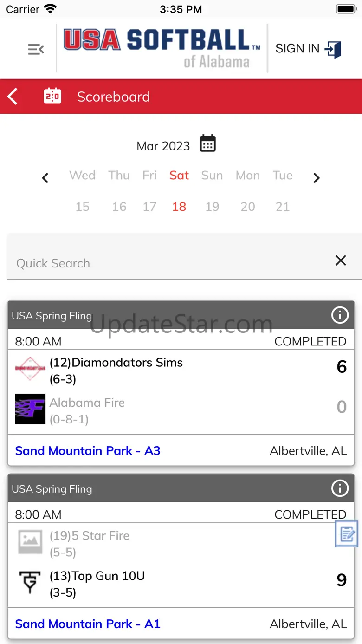Open the calendar date picker icon
The height and width of the screenshot is (644, 362).
tap(207, 144)
